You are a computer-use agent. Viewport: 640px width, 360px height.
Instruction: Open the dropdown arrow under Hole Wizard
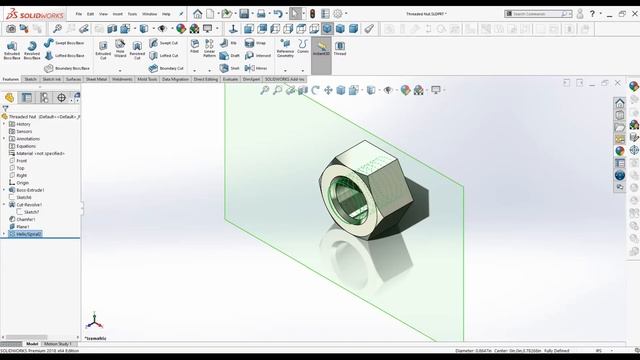pyautogui.click(x=120, y=70)
